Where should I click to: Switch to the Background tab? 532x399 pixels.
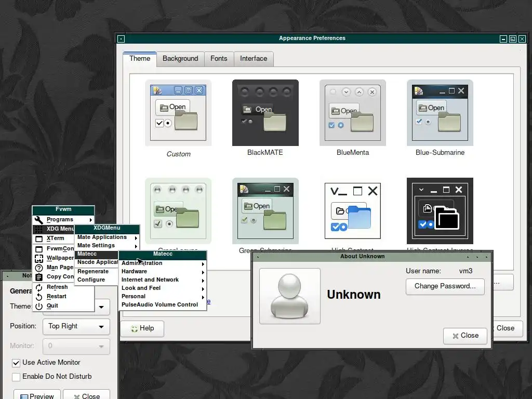(180, 59)
